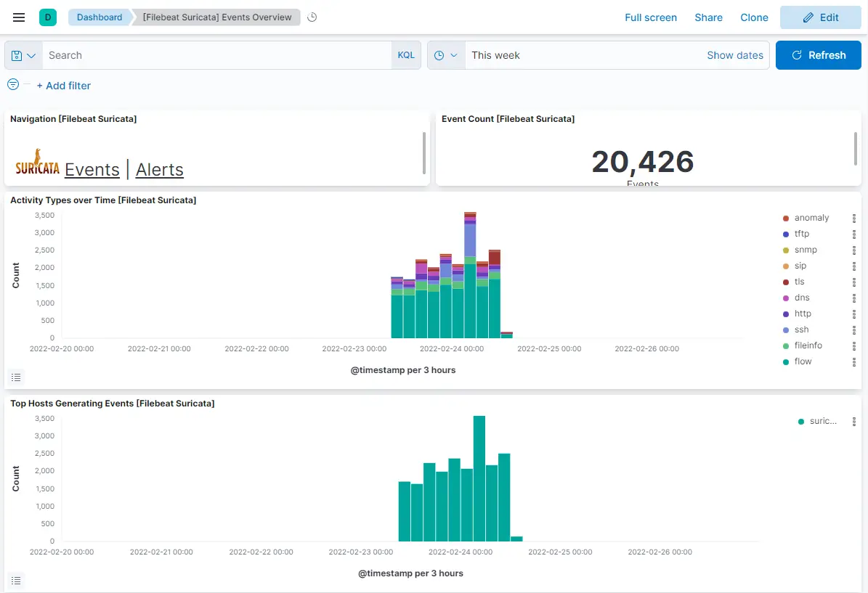Click the saved query floppy disk icon

pos(15,55)
